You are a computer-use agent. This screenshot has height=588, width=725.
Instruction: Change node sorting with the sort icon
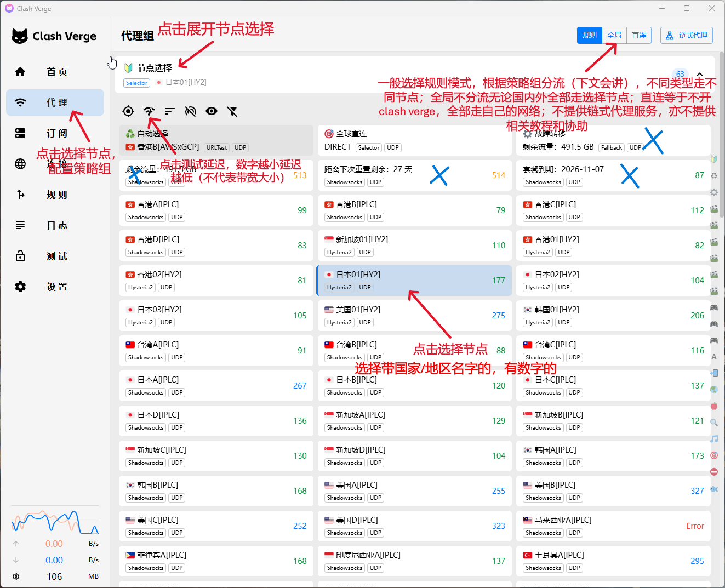click(170, 111)
